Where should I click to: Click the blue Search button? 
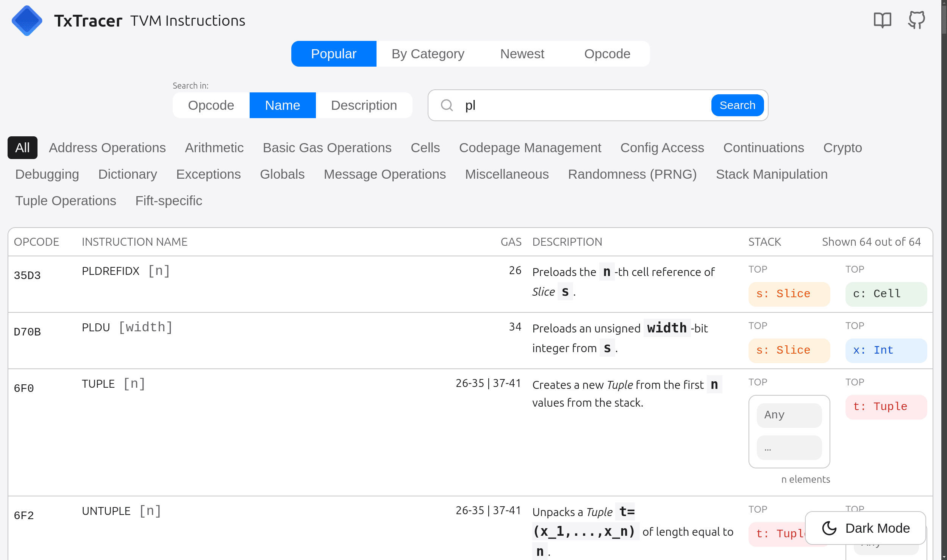pyautogui.click(x=737, y=105)
